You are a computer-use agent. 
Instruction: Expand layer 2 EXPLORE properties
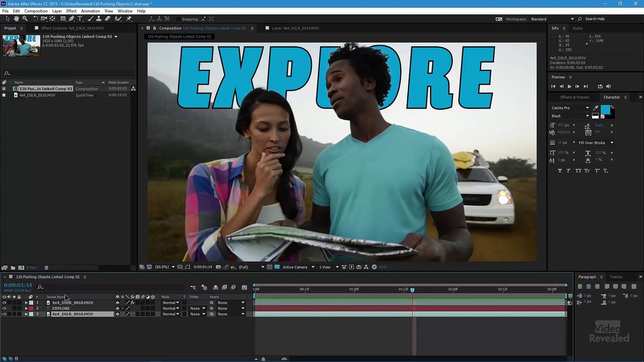(26, 308)
